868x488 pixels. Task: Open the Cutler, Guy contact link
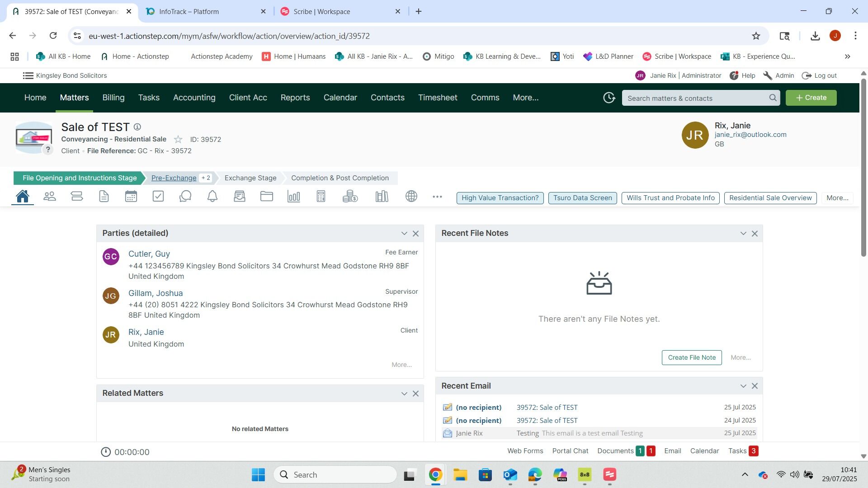pyautogui.click(x=149, y=254)
